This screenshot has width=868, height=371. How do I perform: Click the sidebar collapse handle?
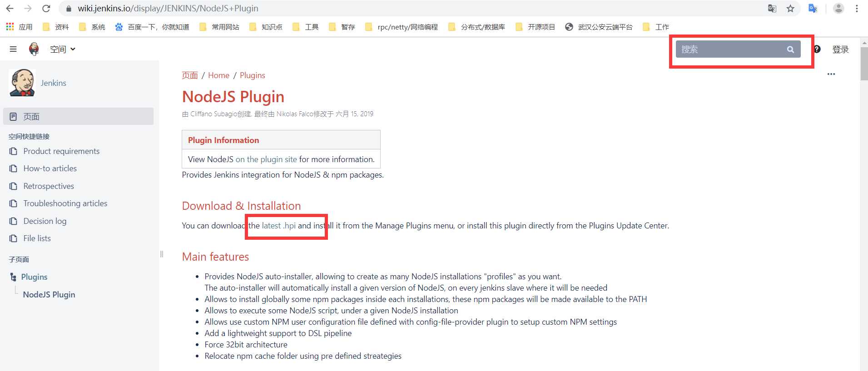(x=161, y=254)
